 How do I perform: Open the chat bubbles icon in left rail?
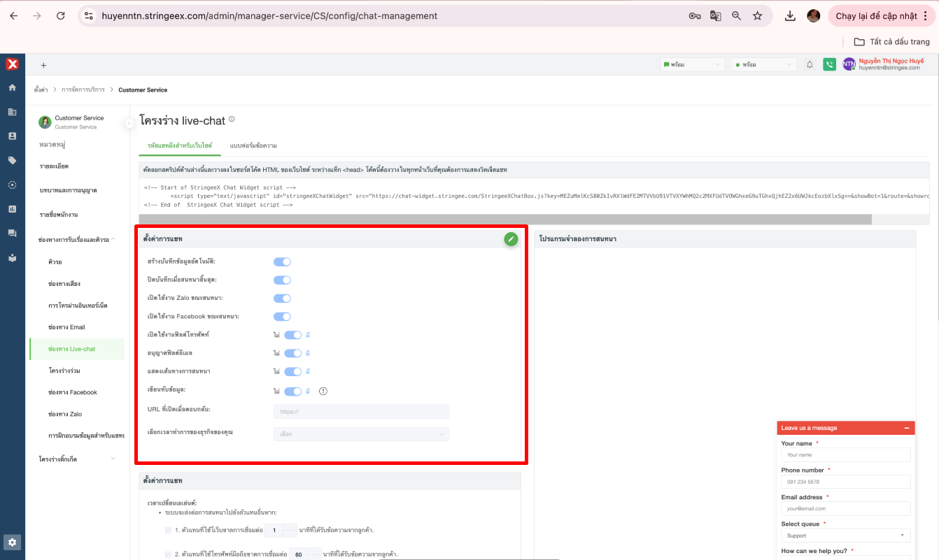click(x=12, y=233)
